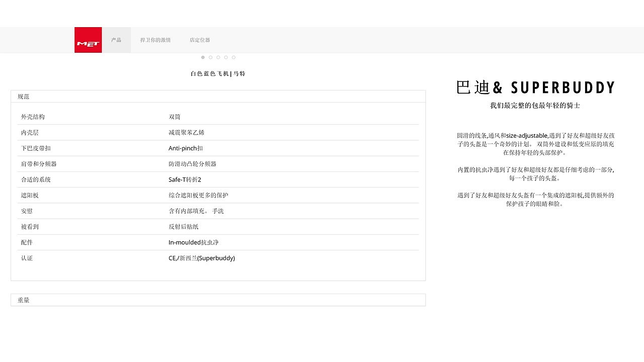This screenshot has width=644, height=362.
Task: Click the 肩带和分频器 row label
Action: [x=39, y=164]
